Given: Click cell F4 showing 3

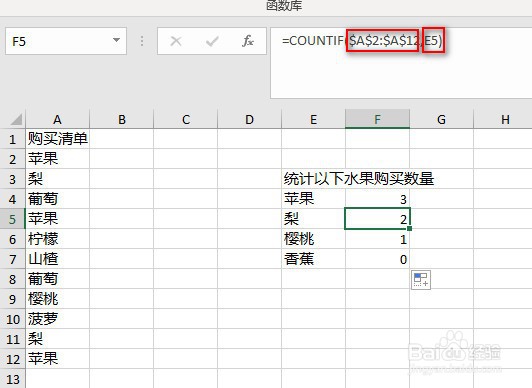Looking at the screenshot, I should pos(377,199).
